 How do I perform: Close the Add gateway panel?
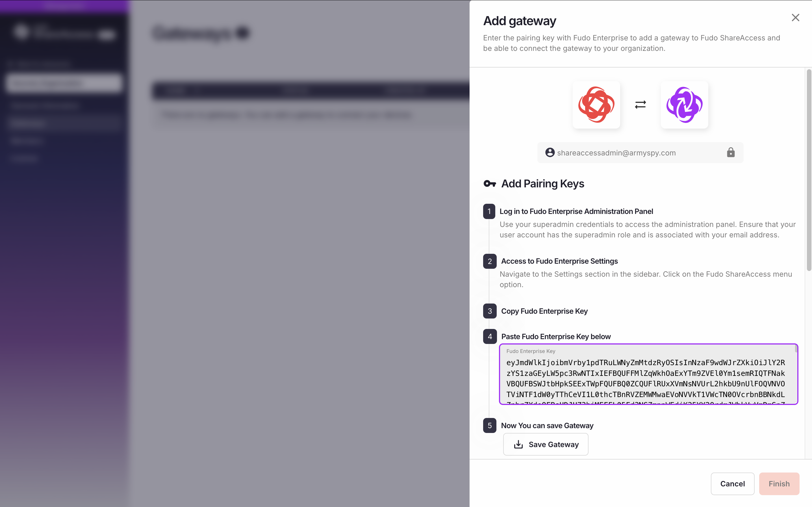(x=795, y=18)
